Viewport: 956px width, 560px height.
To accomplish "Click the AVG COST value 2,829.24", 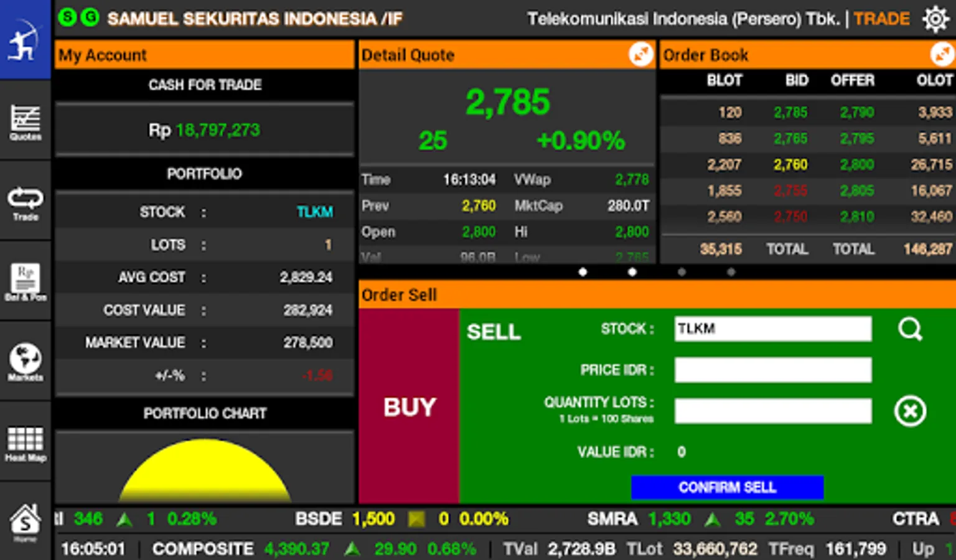I will (306, 277).
